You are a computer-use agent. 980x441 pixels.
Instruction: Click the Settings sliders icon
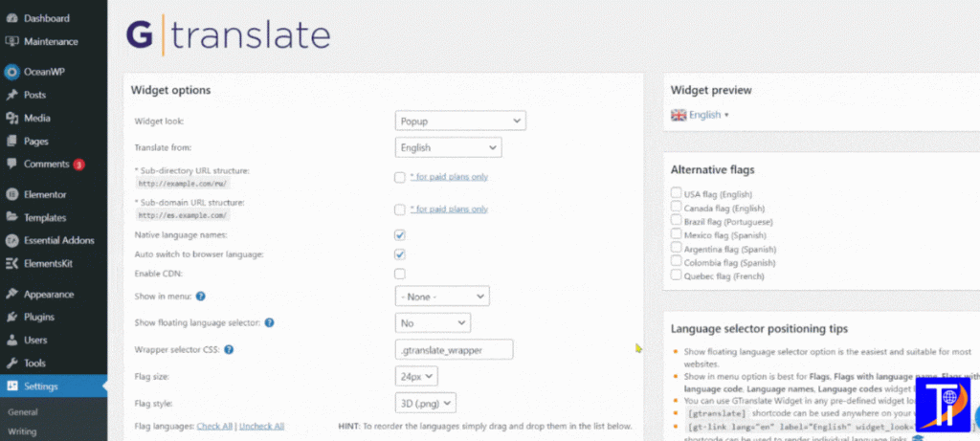tap(11, 386)
